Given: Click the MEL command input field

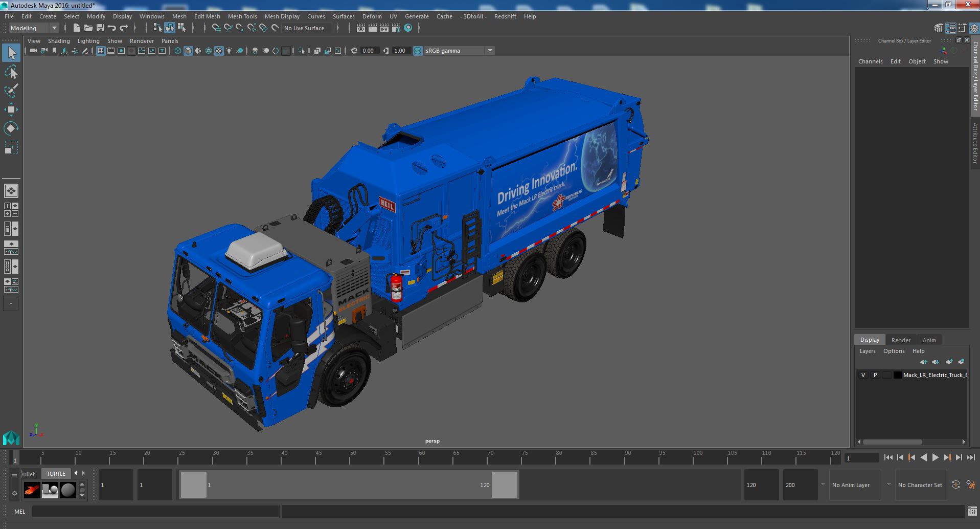Looking at the screenshot, I should pyautogui.click(x=155, y=511).
